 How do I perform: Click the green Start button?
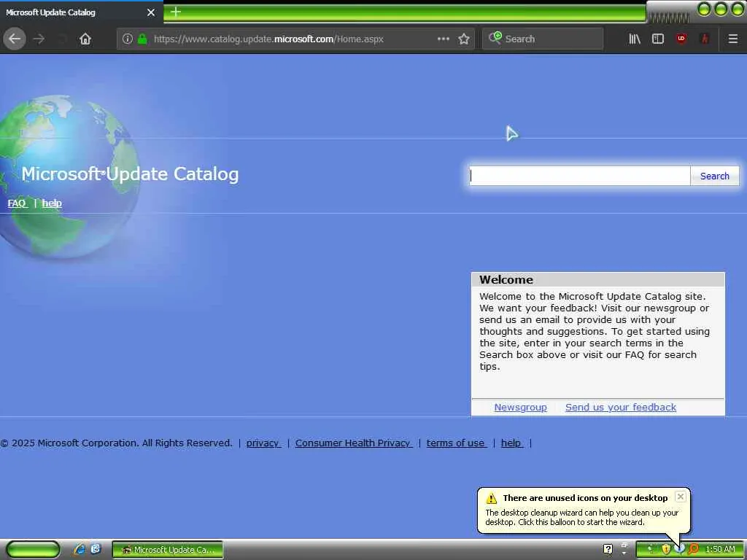point(33,550)
